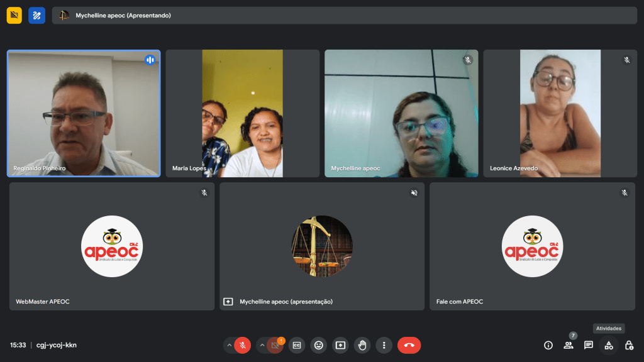Open the chat panel
644x362 pixels.
(589, 345)
